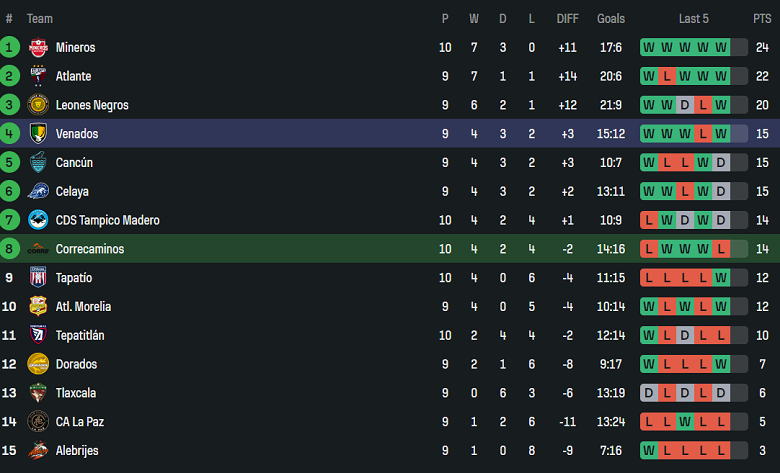Click Mineros' green rank 1 badge

pos(10,47)
